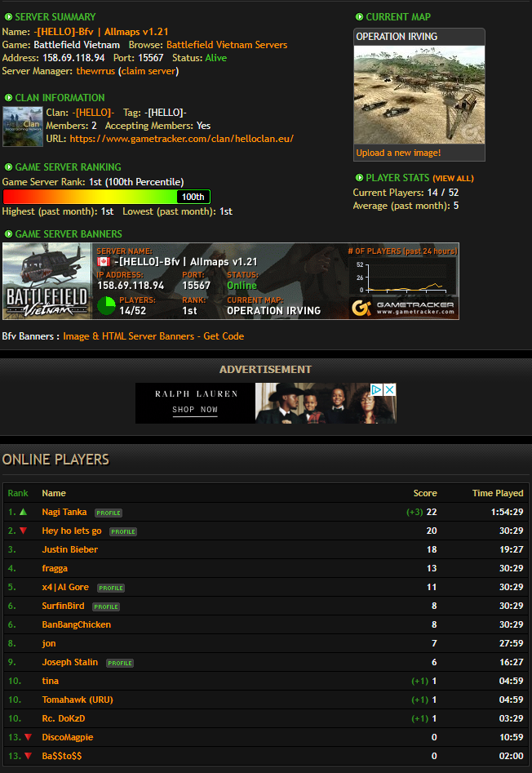Click the OPERATION IRVING map title
Image resolution: width=532 pixels, height=773 pixels.
pyautogui.click(x=397, y=37)
